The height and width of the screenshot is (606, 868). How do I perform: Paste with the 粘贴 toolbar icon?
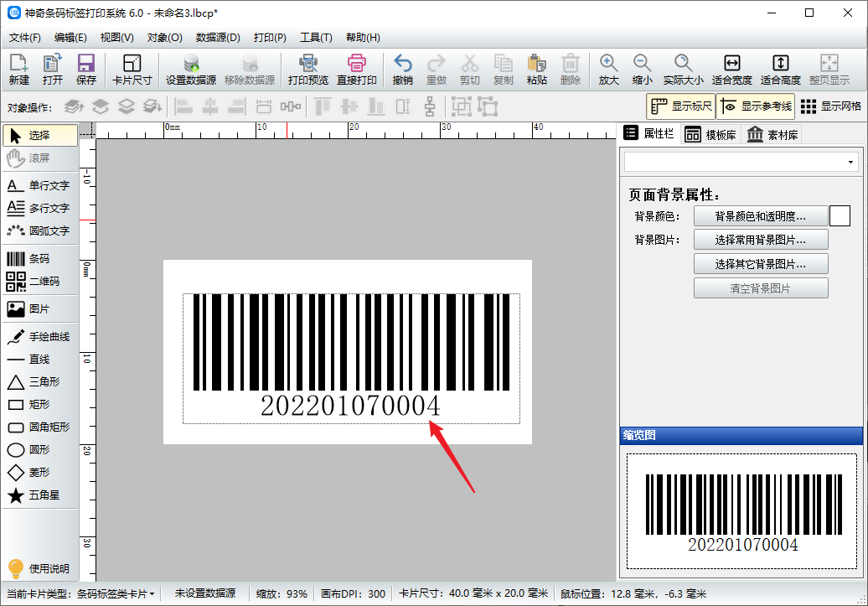tap(536, 70)
